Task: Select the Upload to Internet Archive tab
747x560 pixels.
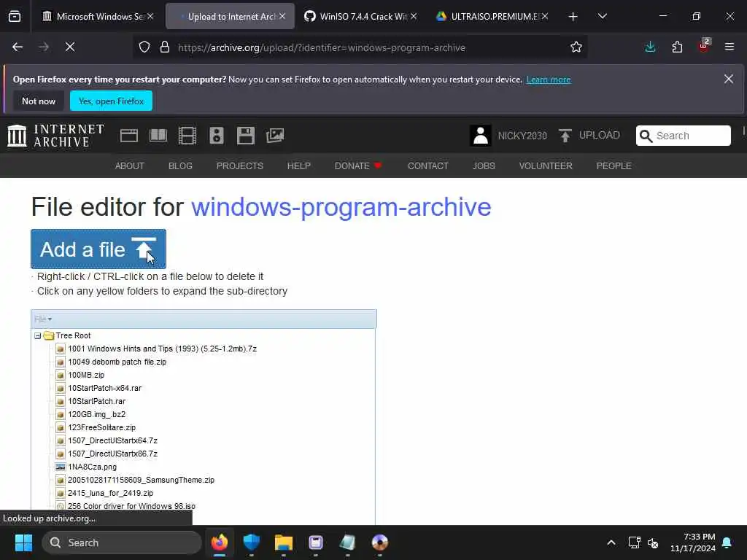Action: (230, 17)
